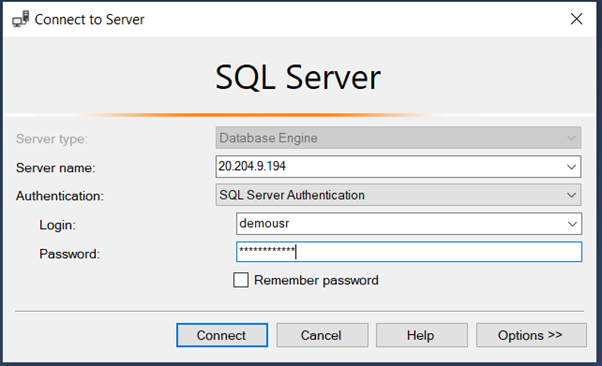
Task: Click the "Remember password" label text
Action: point(316,280)
